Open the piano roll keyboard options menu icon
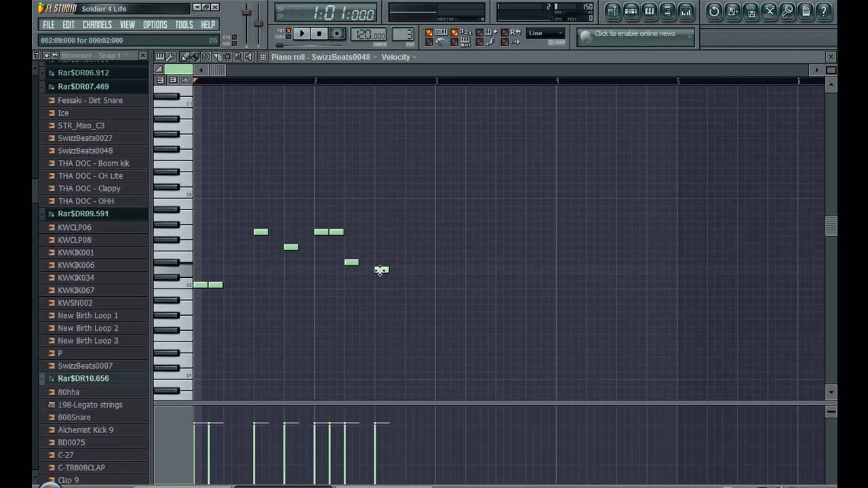This screenshot has width=868, height=488. (160, 57)
